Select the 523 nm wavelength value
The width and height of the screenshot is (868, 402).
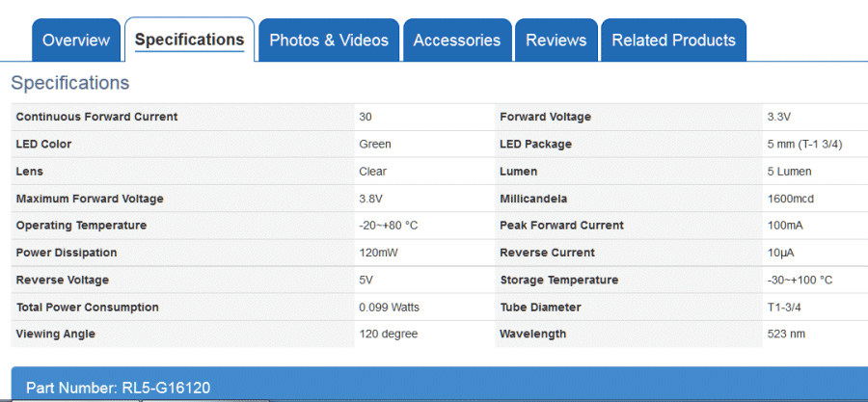[786, 335]
